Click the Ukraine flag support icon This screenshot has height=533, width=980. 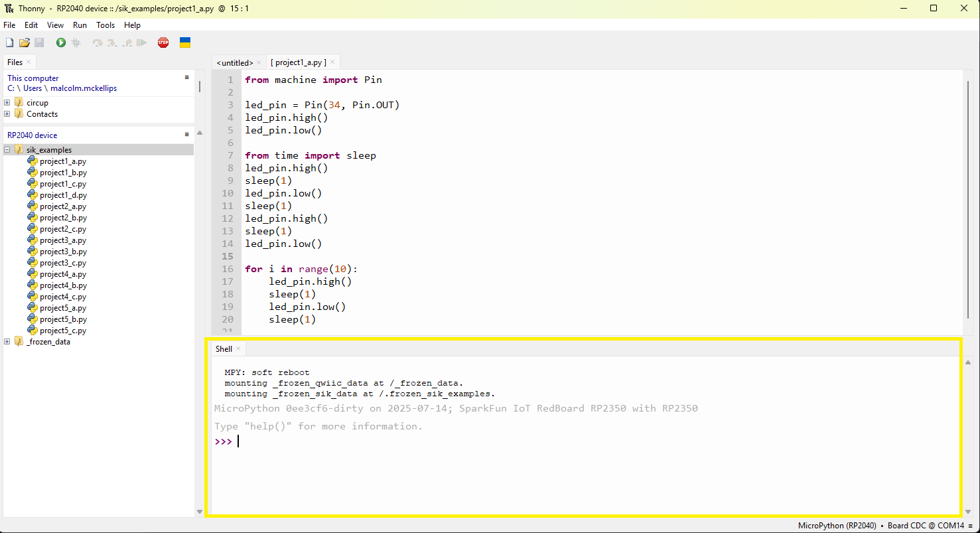(x=185, y=42)
